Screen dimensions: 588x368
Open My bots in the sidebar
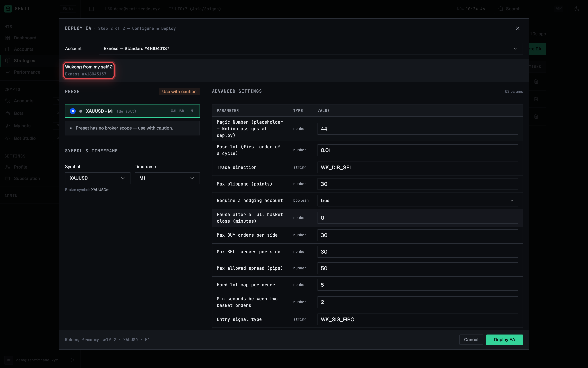[22, 126]
